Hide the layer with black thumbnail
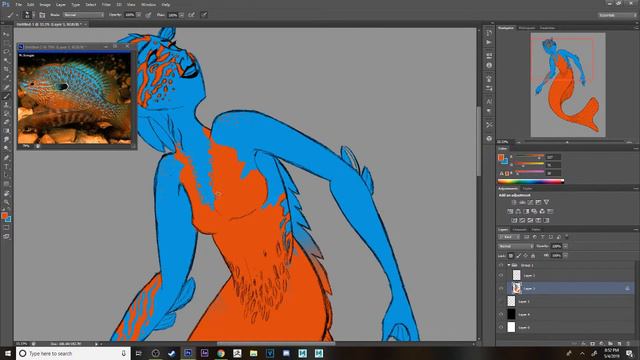Image resolution: width=640 pixels, height=360 pixels. pos(501,314)
